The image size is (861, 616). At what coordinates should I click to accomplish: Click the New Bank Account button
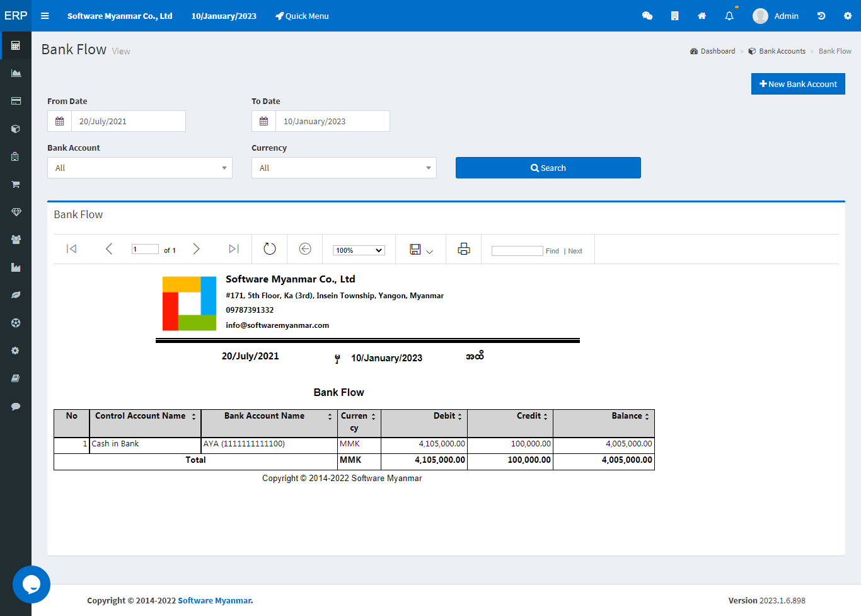click(x=798, y=84)
